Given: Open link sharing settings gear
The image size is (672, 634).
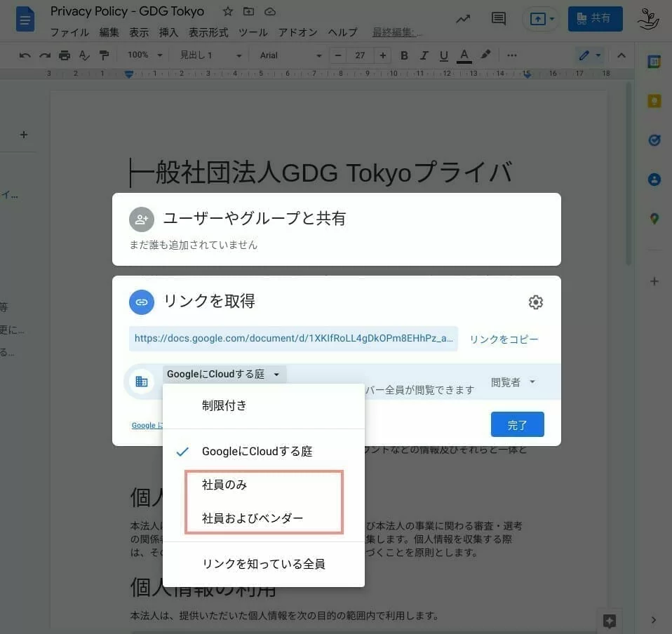Looking at the screenshot, I should [535, 302].
